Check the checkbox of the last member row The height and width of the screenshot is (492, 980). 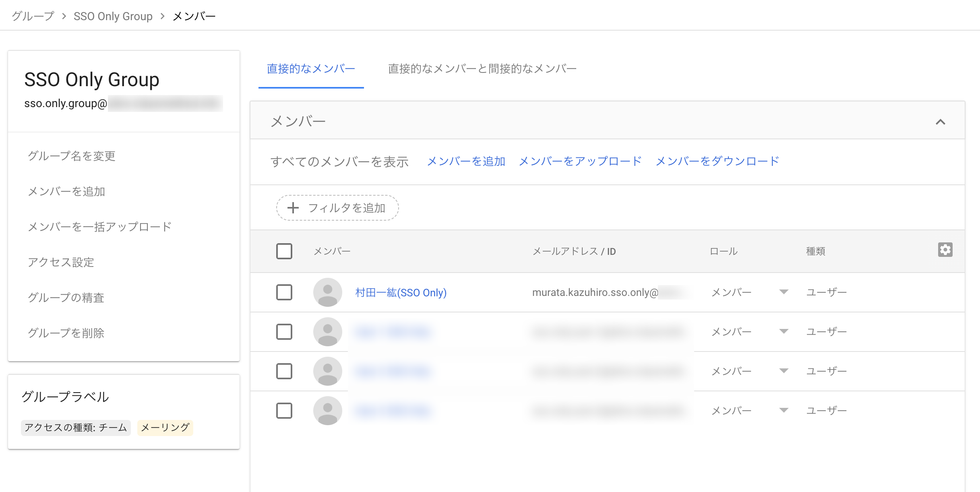284,410
